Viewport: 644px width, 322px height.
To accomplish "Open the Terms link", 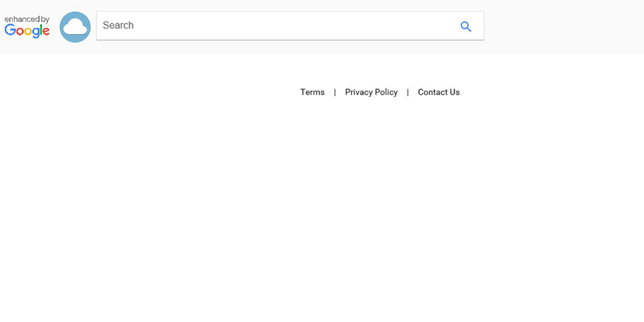I will (312, 92).
